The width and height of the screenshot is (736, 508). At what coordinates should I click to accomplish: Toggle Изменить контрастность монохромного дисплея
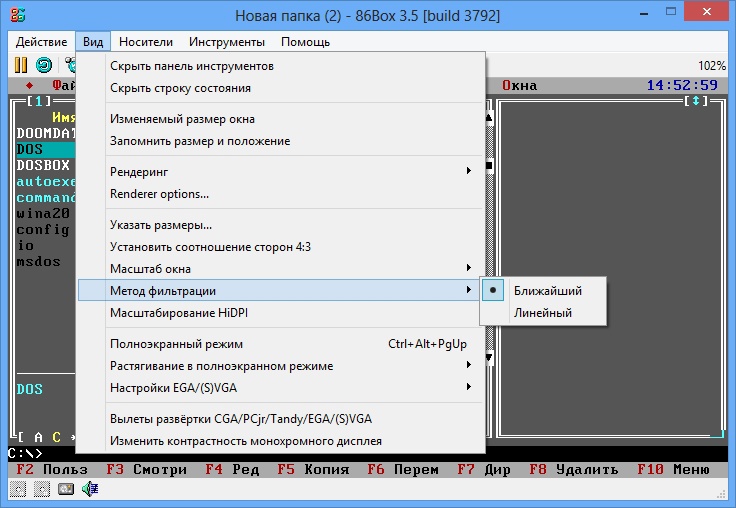coord(281,441)
